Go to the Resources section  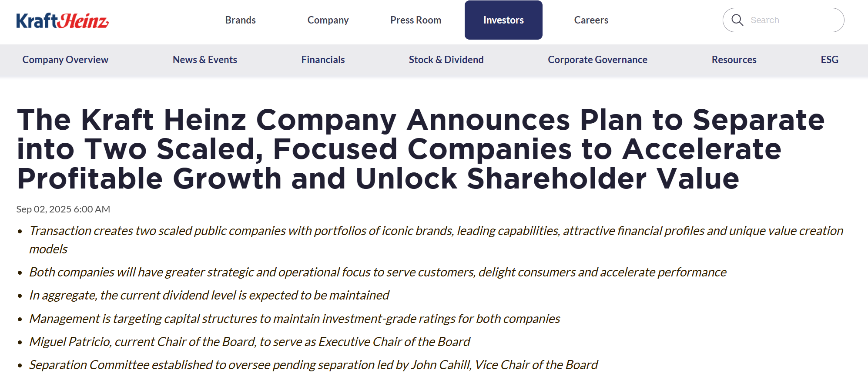click(x=734, y=60)
